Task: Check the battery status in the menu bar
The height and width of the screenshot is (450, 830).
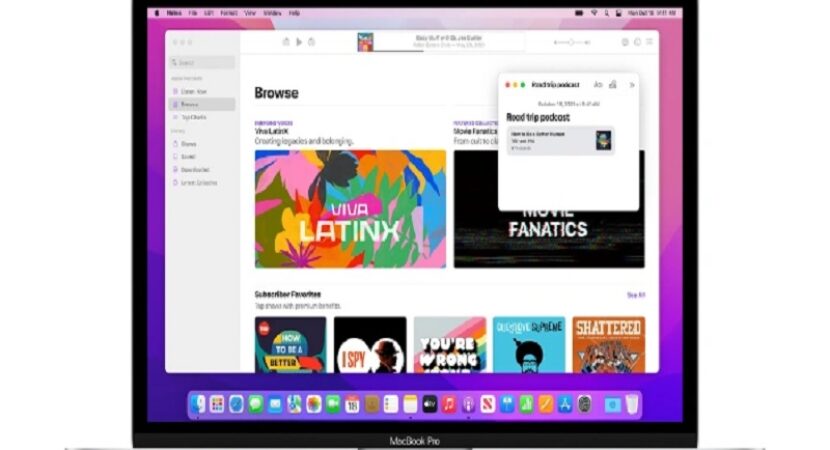Action: (579, 13)
